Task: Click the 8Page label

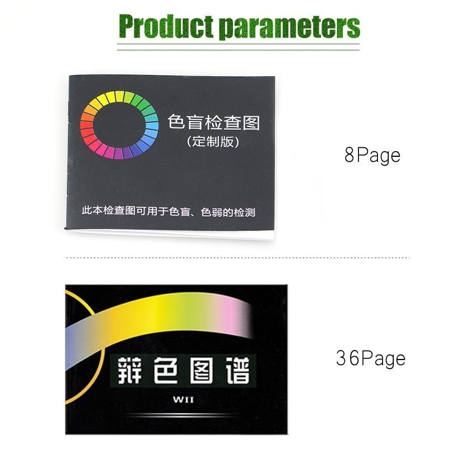Action: point(372,156)
